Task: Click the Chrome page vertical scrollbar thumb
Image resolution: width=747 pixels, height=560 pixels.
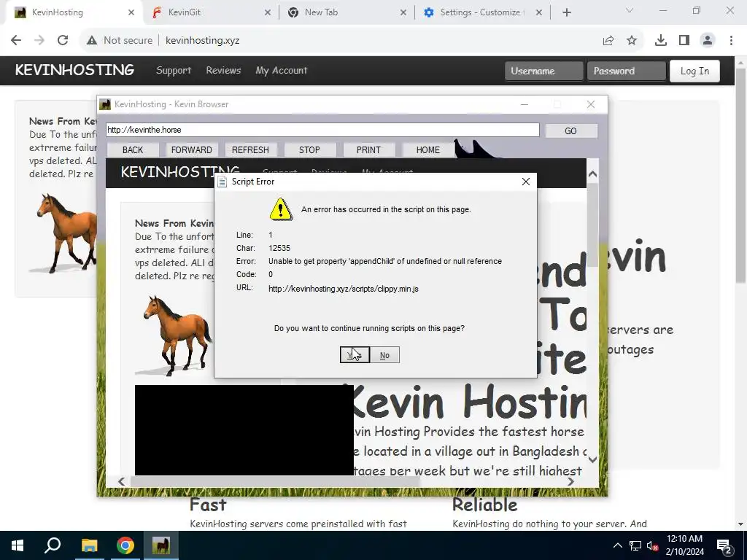Action: 740,176
